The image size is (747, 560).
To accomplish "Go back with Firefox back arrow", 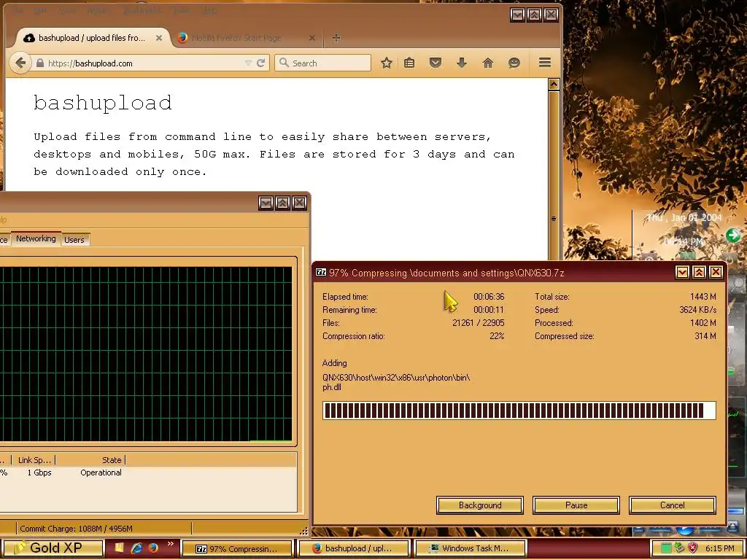I will 20,63.
